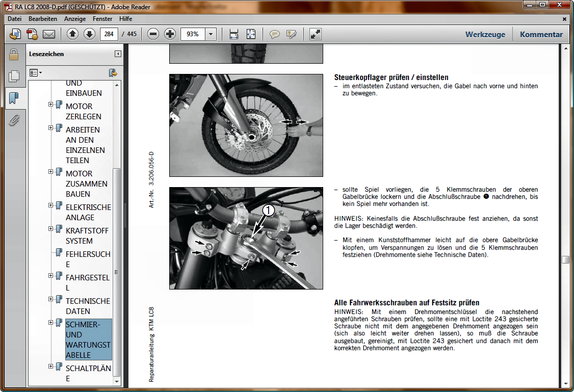Switch to full screen read mode
574x392 pixels.
(316, 35)
